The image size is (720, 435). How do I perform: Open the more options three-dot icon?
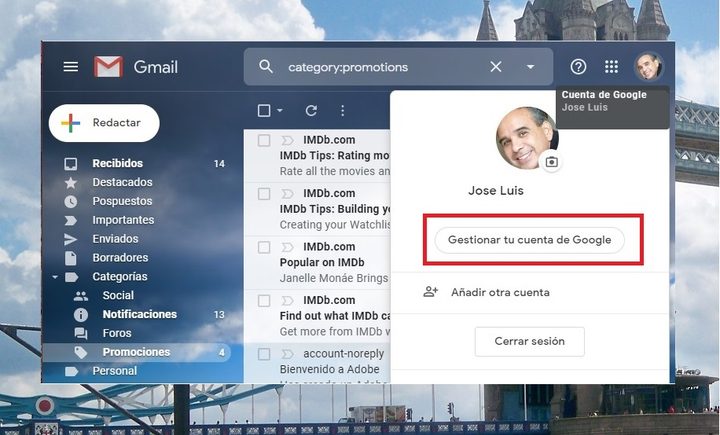pos(343,111)
